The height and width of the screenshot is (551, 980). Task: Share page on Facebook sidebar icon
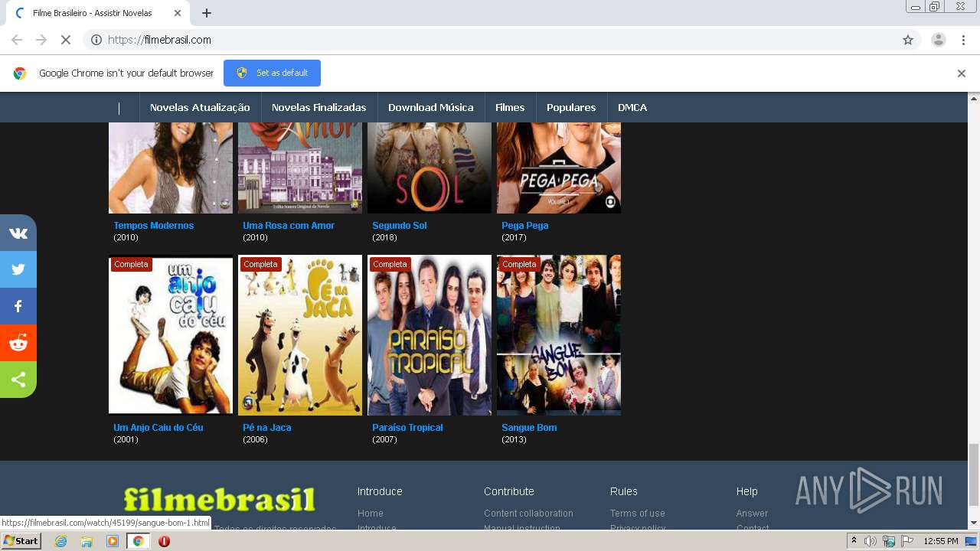[18, 306]
